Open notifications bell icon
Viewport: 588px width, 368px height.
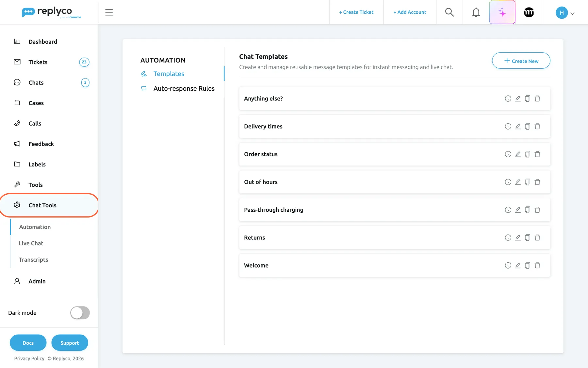pos(476,12)
